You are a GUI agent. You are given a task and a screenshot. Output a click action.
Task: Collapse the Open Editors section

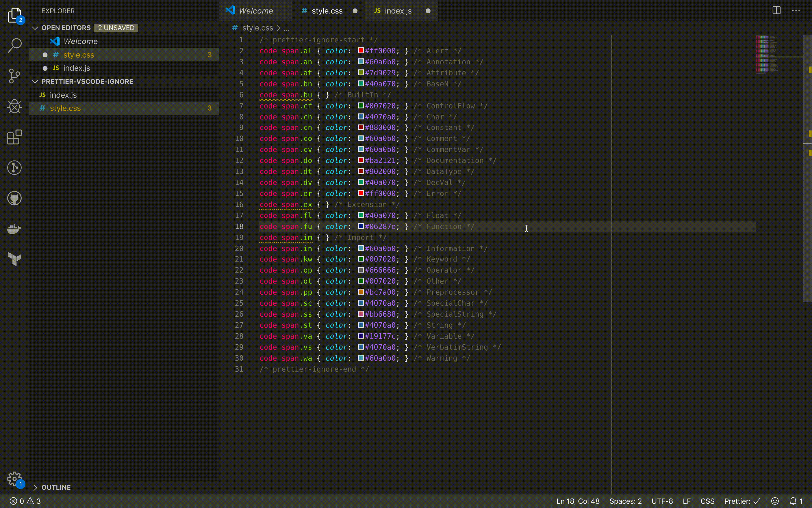click(x=35, y=28)
